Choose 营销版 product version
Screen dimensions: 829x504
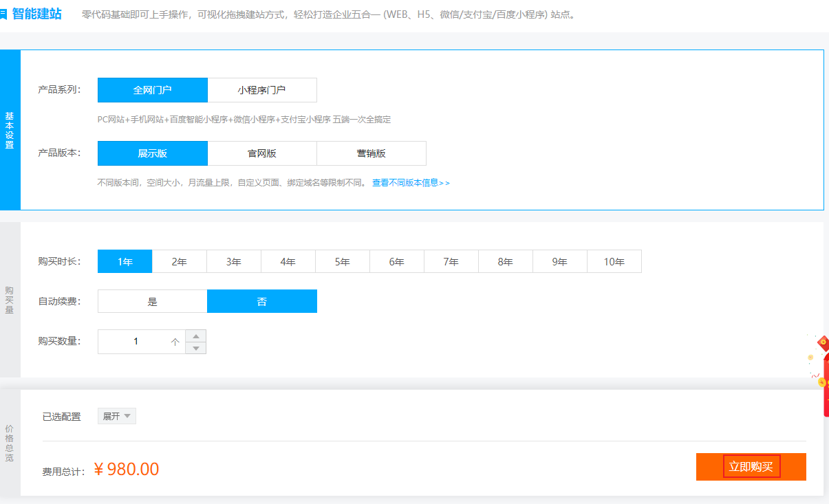point(372,153)
